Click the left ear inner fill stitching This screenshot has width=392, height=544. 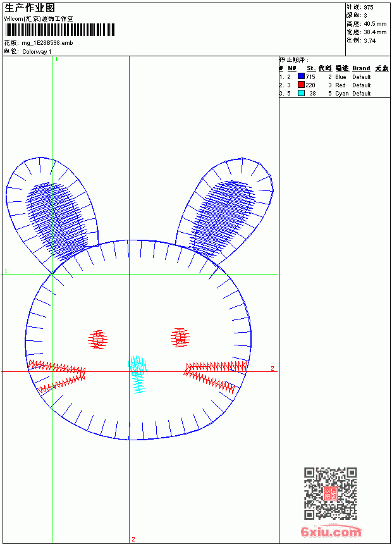[58, 221]
